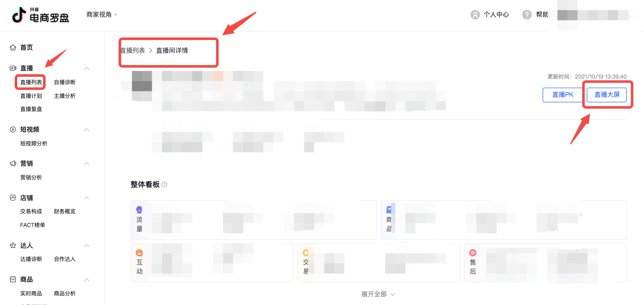Click the megaphone icon beside 营销
This screenshot has width=644, height=305.
[13, 163]
